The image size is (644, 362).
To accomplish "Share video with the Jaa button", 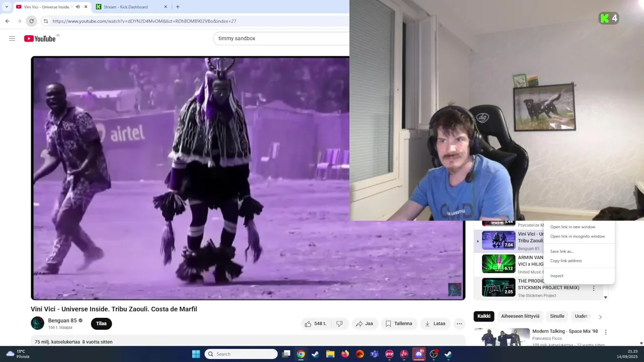I will 364,324.
